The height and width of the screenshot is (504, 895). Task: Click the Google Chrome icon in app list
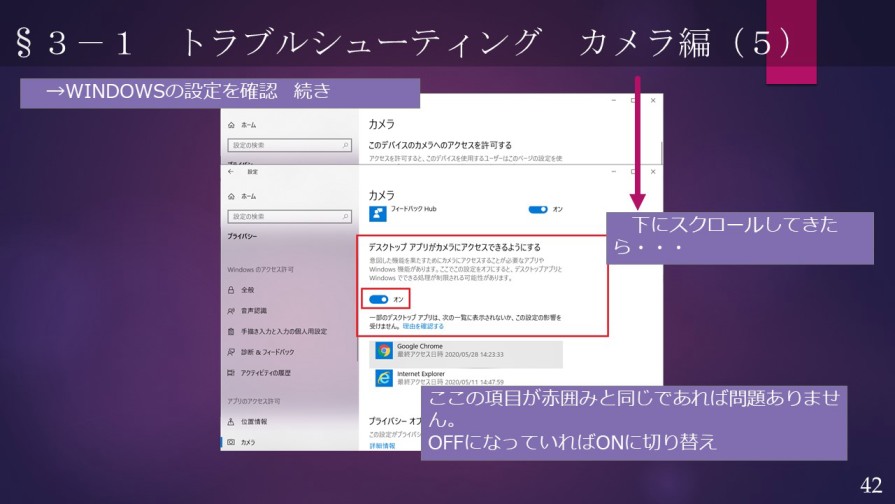[x=384, y=351]
